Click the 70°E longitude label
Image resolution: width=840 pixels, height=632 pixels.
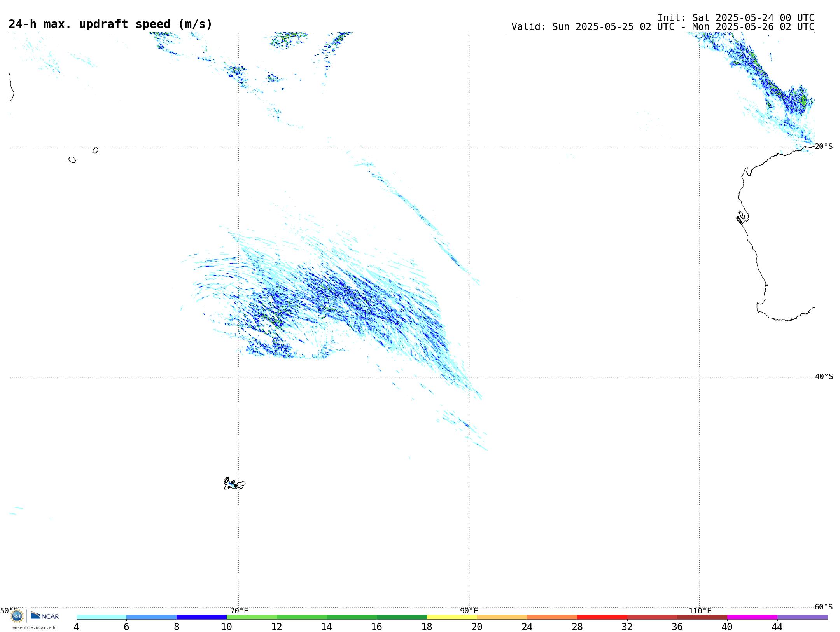coord(239,611)
